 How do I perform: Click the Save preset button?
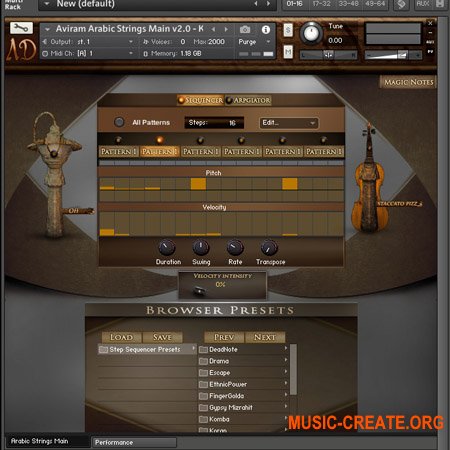pyautogui.click(x=162, y=337)
